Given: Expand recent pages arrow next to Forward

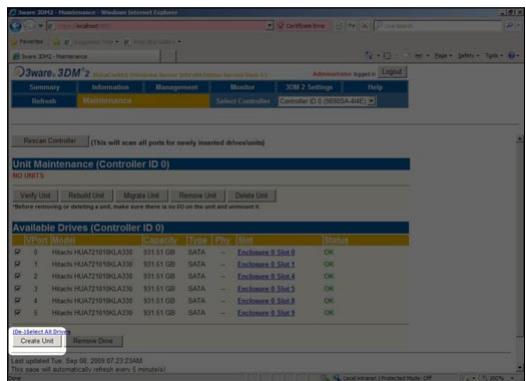Looking at the screenshot, I should coord(40,26).
